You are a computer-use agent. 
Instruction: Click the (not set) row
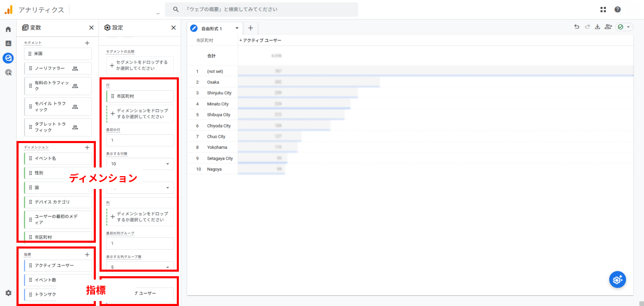[410, 71]
